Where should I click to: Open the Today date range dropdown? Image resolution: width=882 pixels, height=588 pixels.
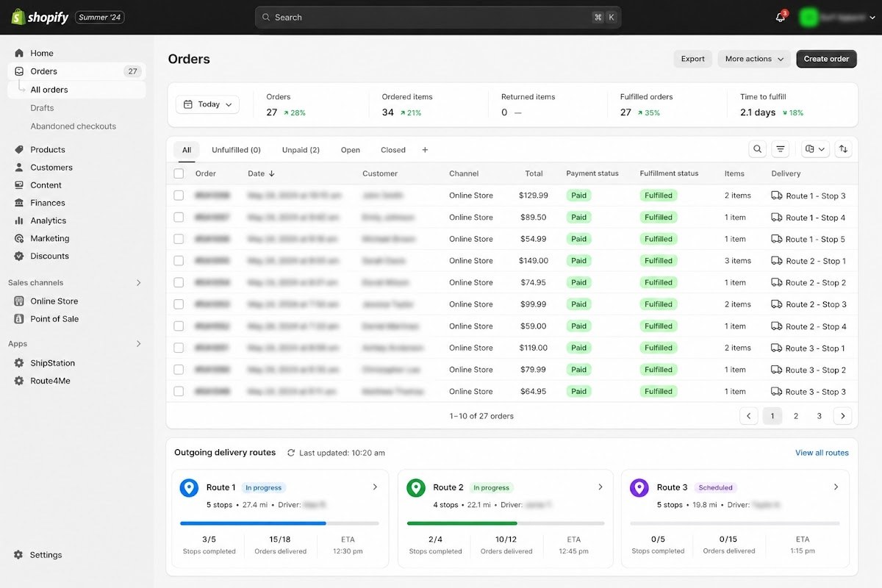[207, 104]
